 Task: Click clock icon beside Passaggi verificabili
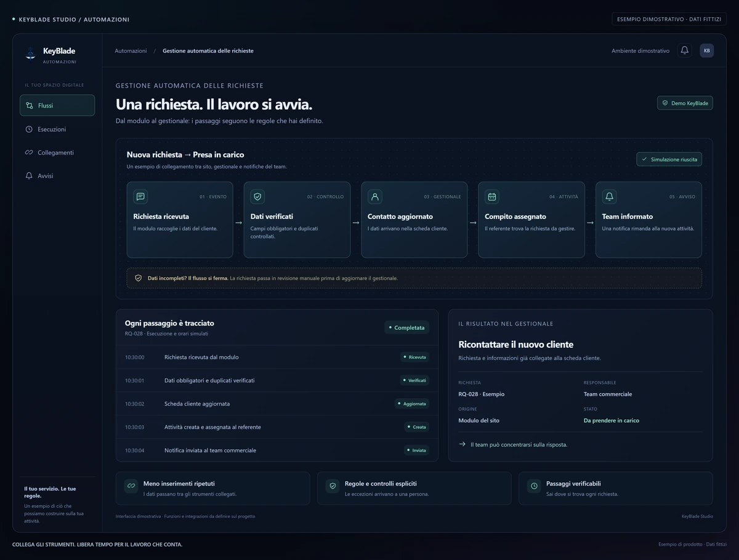(534, 486)
